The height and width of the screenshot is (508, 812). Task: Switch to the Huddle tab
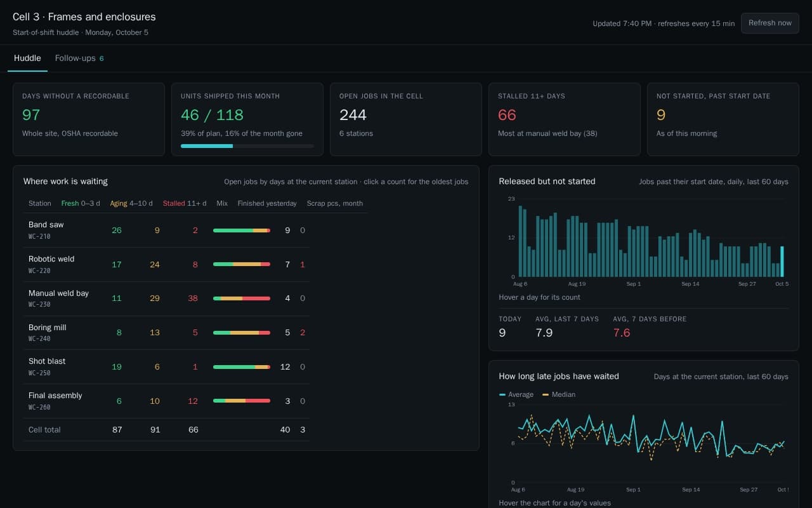[27, 58]
